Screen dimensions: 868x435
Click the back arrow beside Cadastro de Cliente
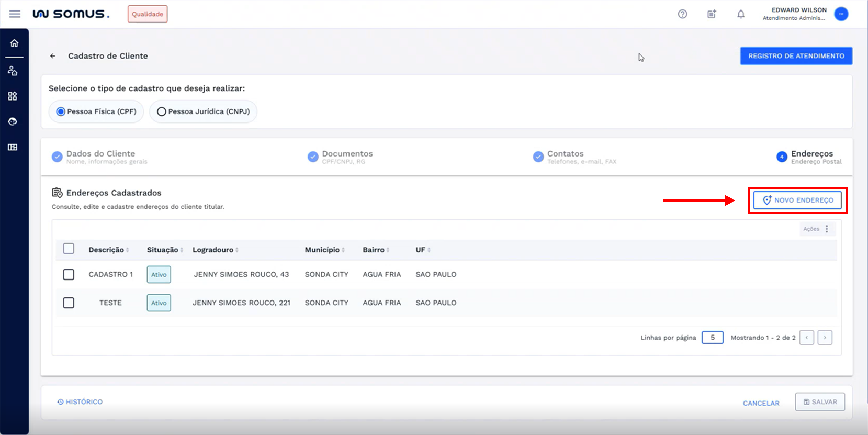coord(53,56)
